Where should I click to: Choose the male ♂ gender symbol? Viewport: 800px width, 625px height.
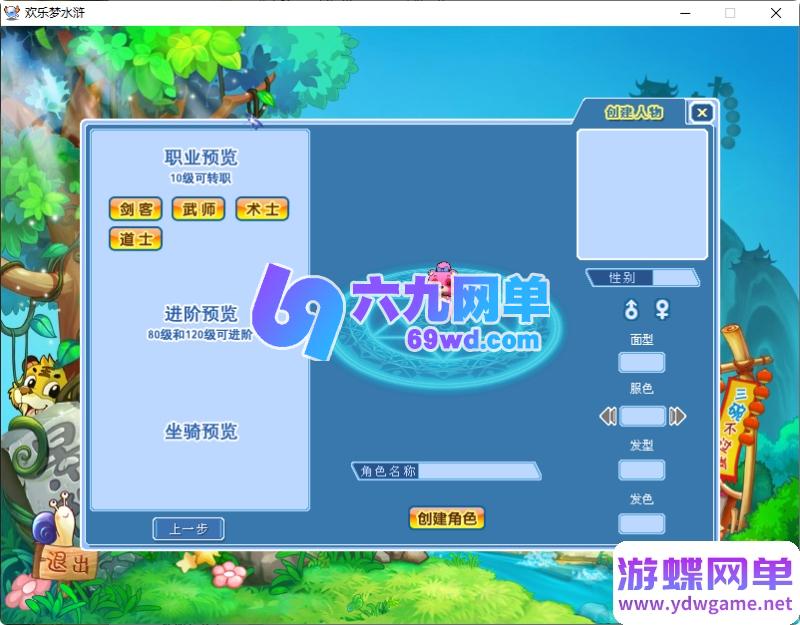[x=629, y=311]
